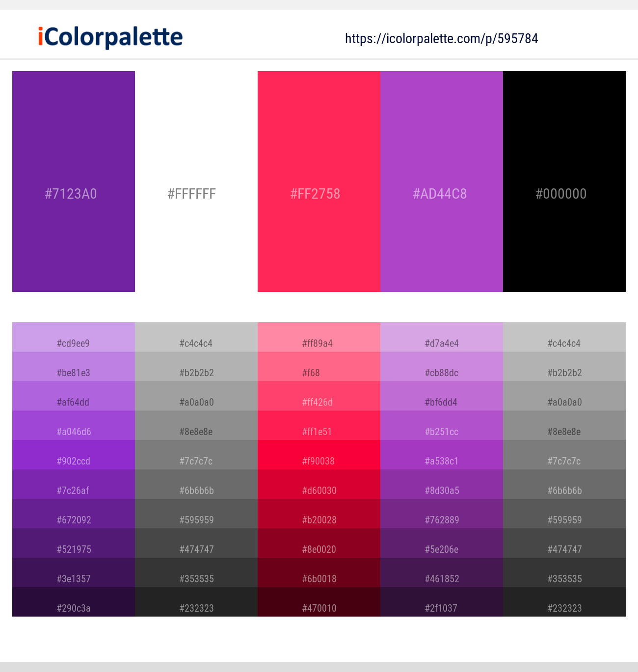Pick the #cb88dc lavender shade
638x672 pixels.
pyautogui.click(x=442, y=367)
